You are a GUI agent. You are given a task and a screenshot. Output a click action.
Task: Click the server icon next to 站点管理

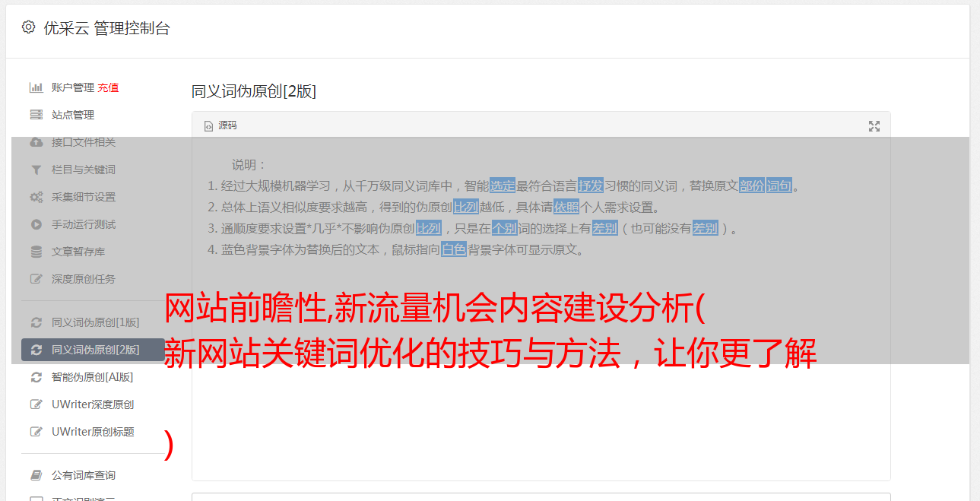[x=36, y=115]
